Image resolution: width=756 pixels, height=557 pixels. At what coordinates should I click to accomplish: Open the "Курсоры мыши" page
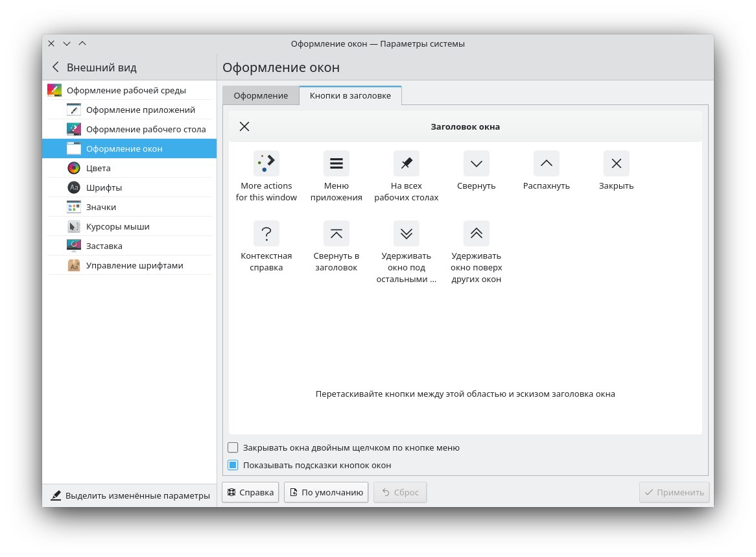click(x=129, y=226)
